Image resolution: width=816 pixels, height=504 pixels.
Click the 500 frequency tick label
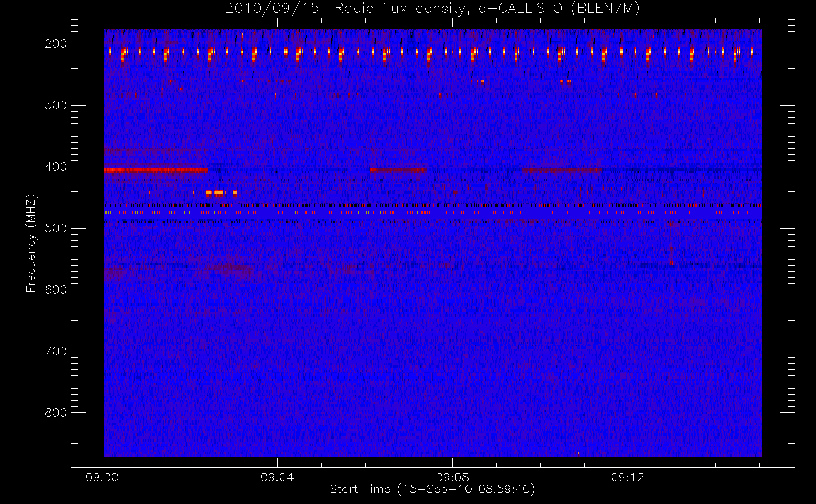(x=55, y=228)
